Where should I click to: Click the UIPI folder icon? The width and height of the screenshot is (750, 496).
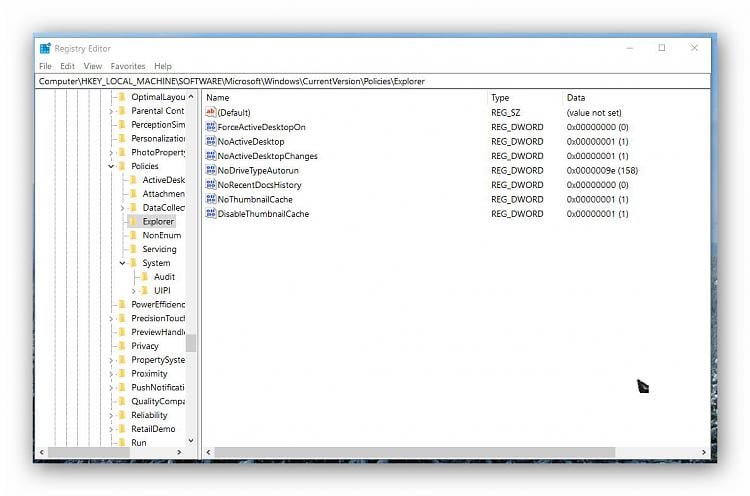pyautogui.click(x=145, y=291)
